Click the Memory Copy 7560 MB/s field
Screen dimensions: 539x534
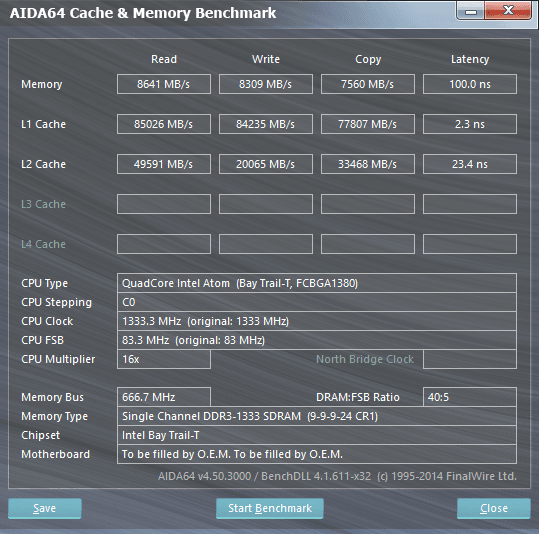tap(368, 84)
